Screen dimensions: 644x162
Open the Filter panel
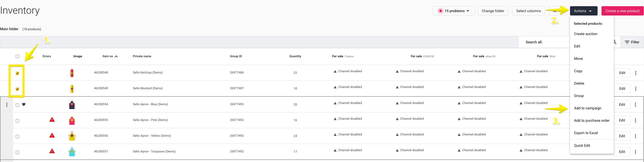pos(632,42)
